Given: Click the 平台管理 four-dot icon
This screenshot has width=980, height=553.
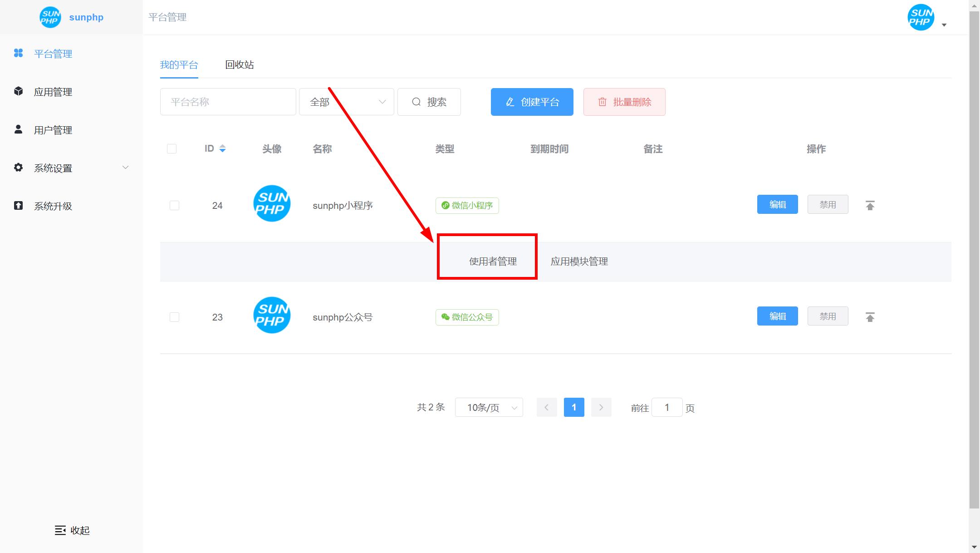Looking at the screenshot, I should point(18,53).
